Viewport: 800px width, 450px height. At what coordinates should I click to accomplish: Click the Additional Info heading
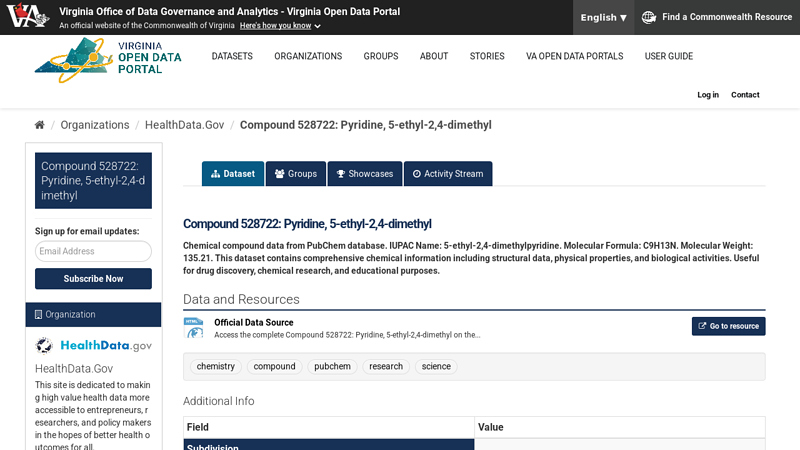(219, 401)
